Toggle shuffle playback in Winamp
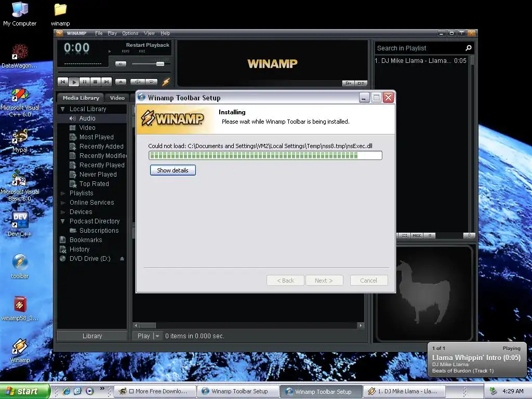The image size is (532, 399). 138,82
